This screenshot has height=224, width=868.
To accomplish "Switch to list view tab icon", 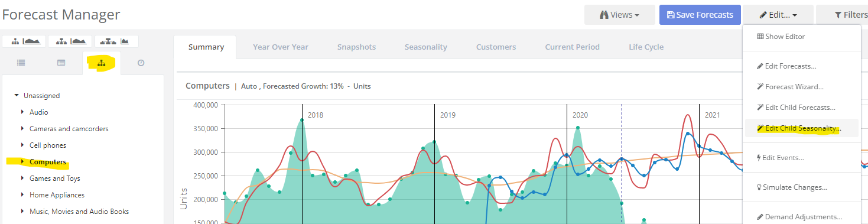I will [x=21, y=63].
